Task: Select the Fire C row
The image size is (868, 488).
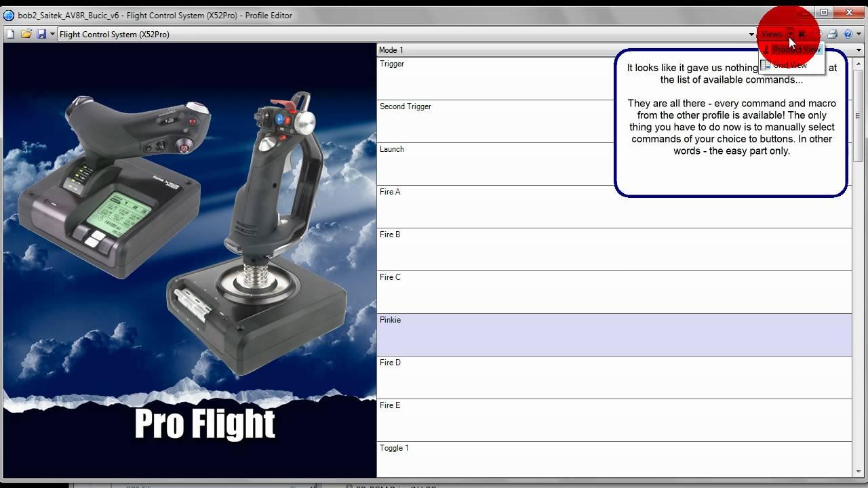Action: (x=614, y=292)
